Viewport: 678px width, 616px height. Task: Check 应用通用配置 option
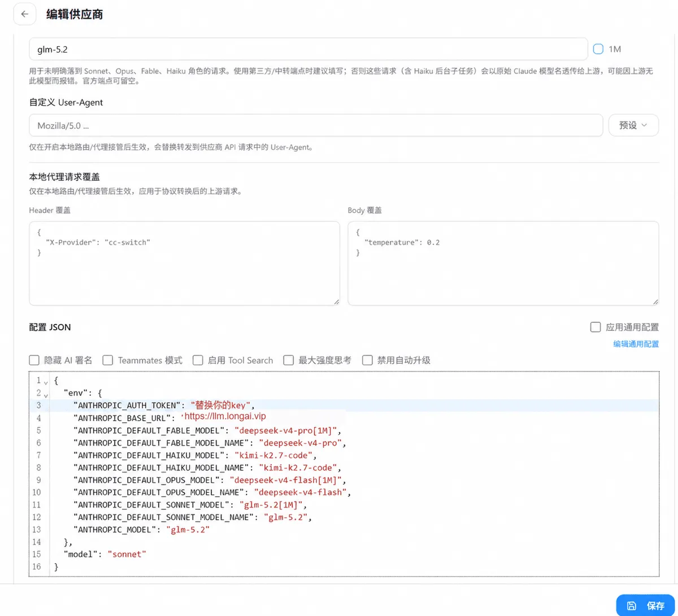[x=595, y=327]
